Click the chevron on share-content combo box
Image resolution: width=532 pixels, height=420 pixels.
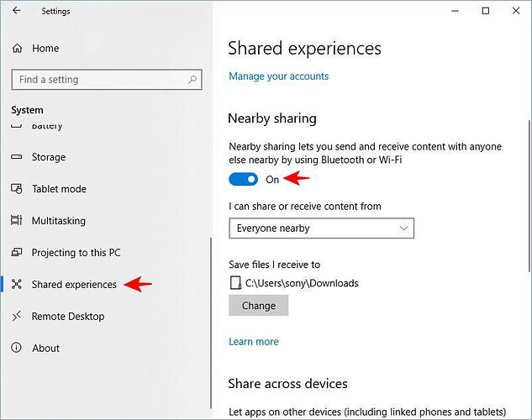coord(403,228)
